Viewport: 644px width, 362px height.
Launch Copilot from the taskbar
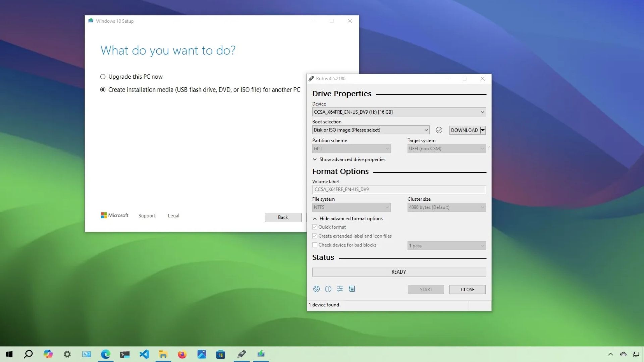click(48, 354)
